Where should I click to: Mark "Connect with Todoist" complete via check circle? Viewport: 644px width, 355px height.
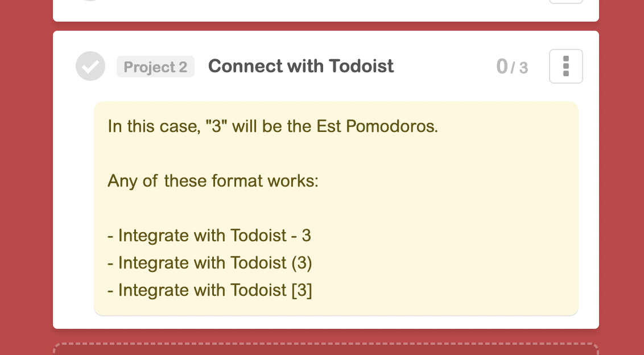(x=90, y=66)
